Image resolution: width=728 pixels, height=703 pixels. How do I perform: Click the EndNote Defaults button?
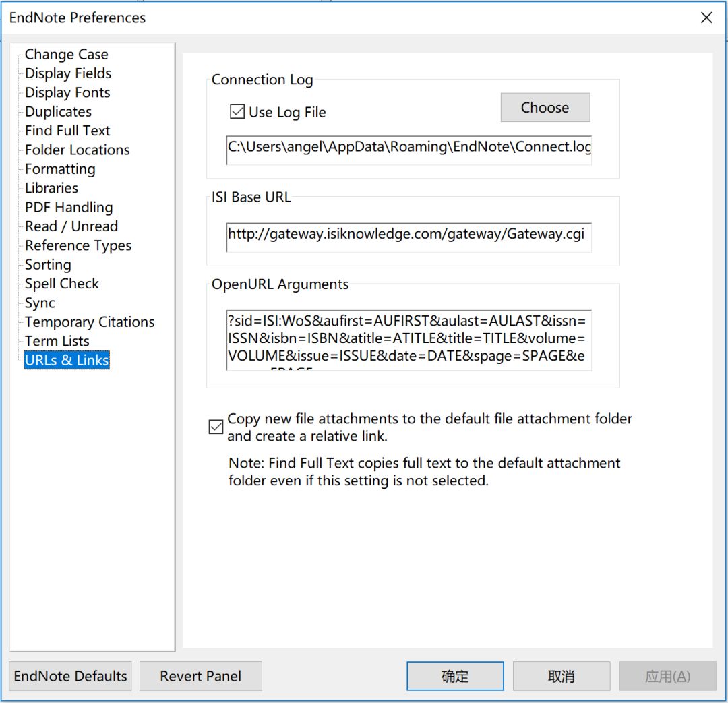tap(70, 676)
